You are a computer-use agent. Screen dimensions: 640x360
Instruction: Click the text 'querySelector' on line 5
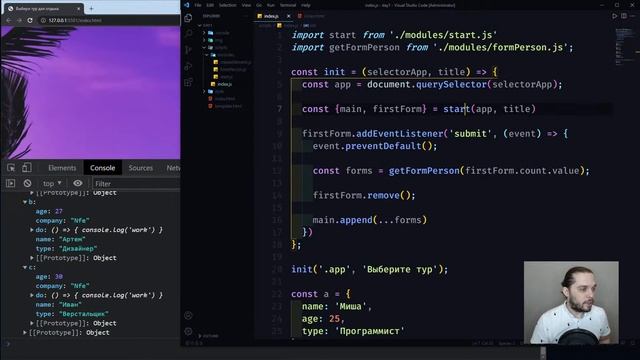(451, 84)
